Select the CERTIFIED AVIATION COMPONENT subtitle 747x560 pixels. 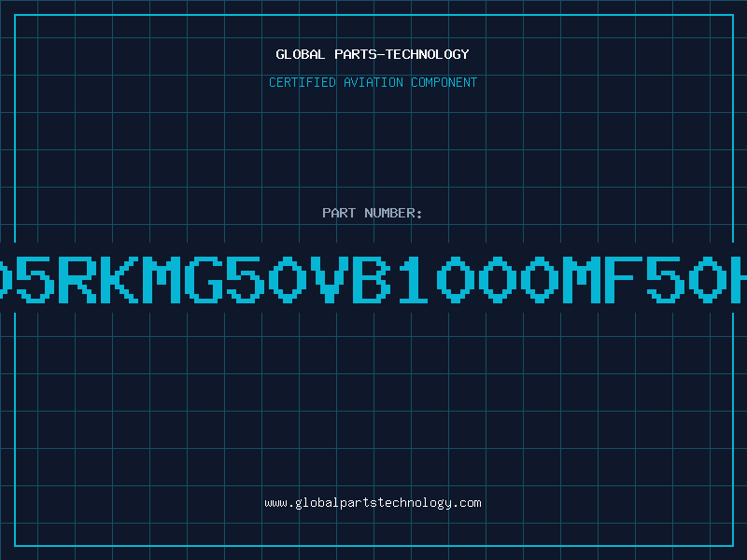click(373, 82)
